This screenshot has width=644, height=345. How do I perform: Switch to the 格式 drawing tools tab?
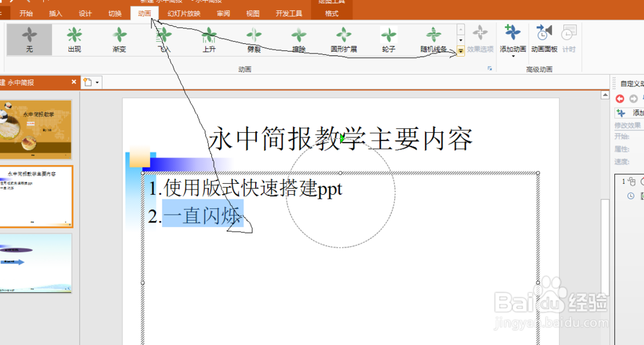(x=332, y=14)
